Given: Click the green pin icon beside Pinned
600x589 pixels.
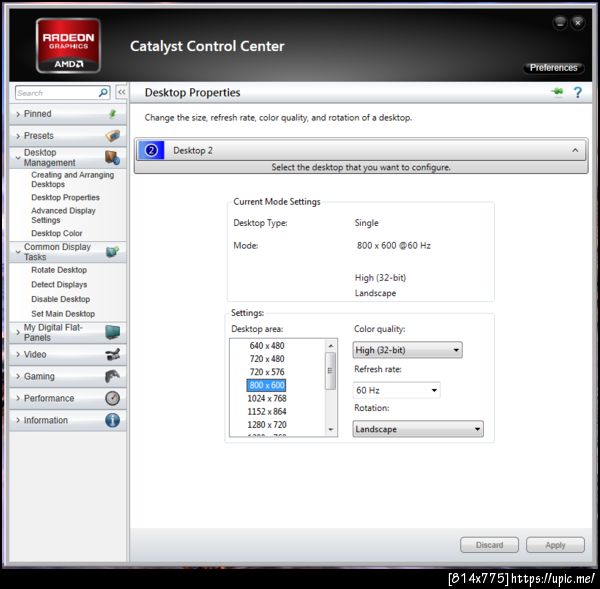Looking at the screenshot, I should coord(112,114).
